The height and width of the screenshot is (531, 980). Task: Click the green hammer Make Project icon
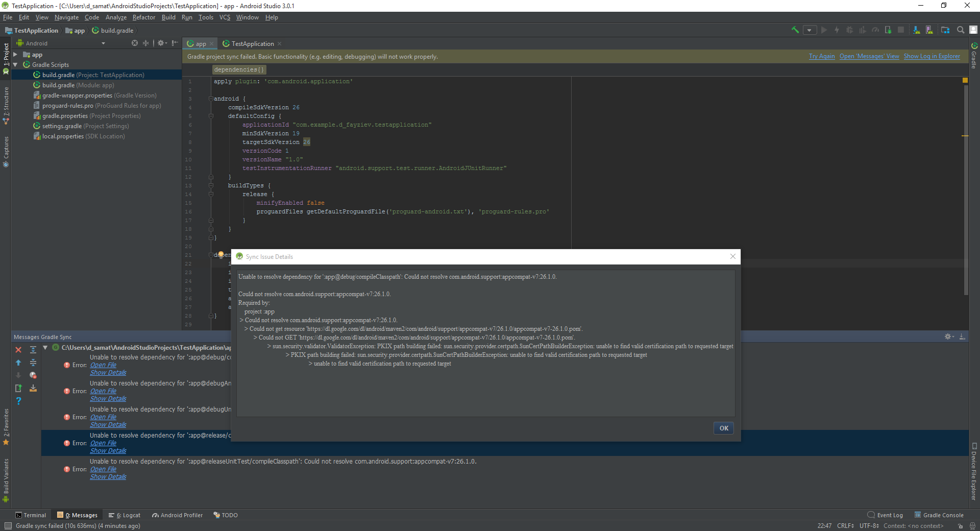coord(795,30)
